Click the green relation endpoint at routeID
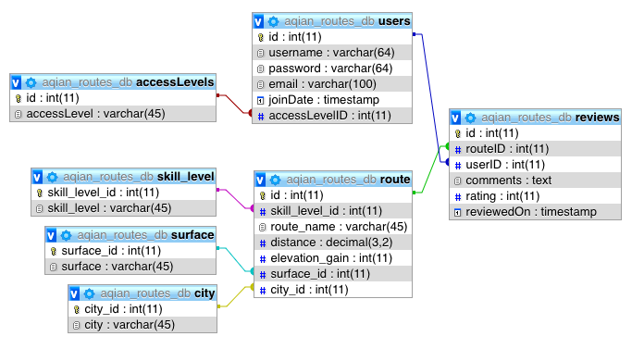Screen dimensions: 644x349 point(447,146)
